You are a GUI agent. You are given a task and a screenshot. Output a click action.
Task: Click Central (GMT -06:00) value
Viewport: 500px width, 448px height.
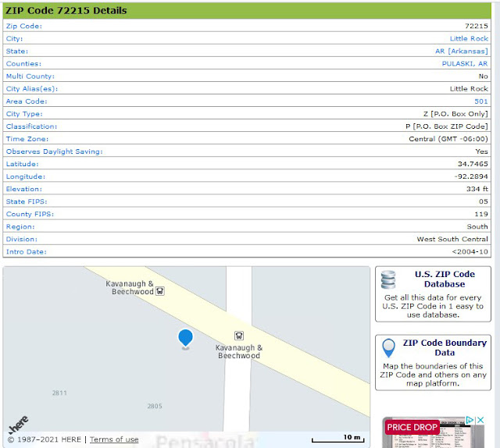click(448, 139)
